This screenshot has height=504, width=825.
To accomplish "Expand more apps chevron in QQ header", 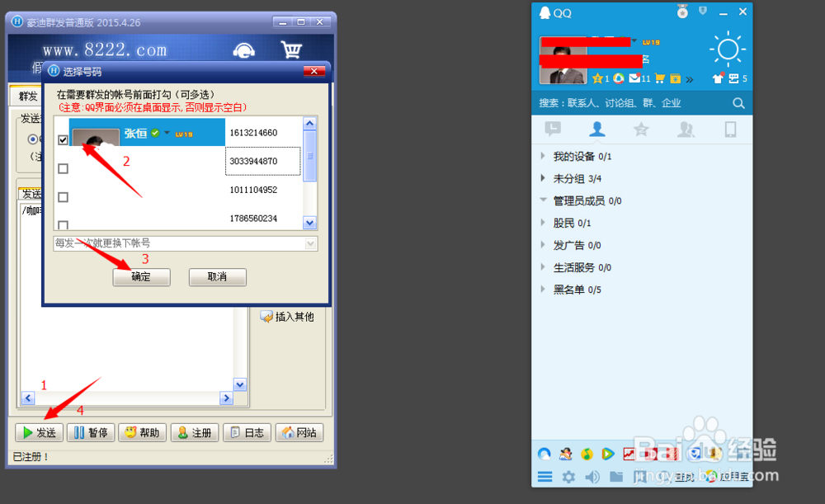I will coord(690,79).
